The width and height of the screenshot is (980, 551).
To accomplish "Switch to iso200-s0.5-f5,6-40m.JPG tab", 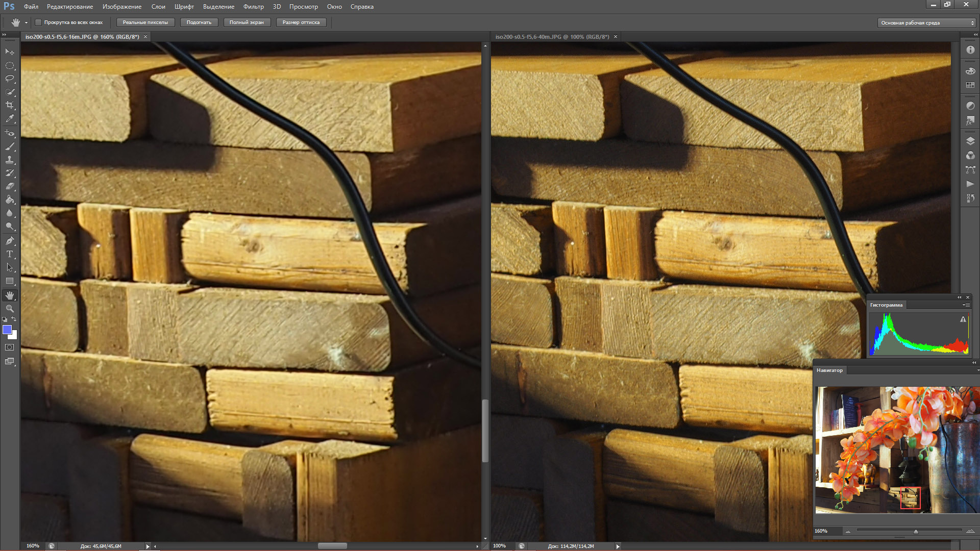I will tap(552, 37).
